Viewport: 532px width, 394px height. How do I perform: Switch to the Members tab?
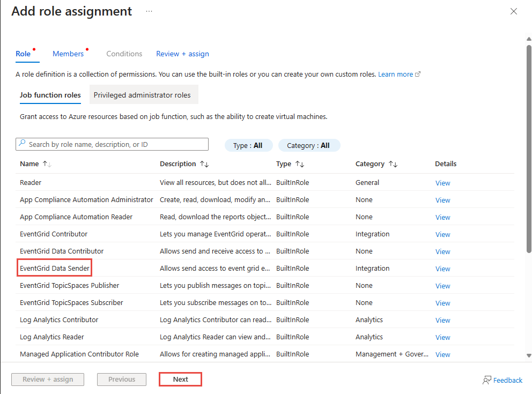click(x=68, y=54)
